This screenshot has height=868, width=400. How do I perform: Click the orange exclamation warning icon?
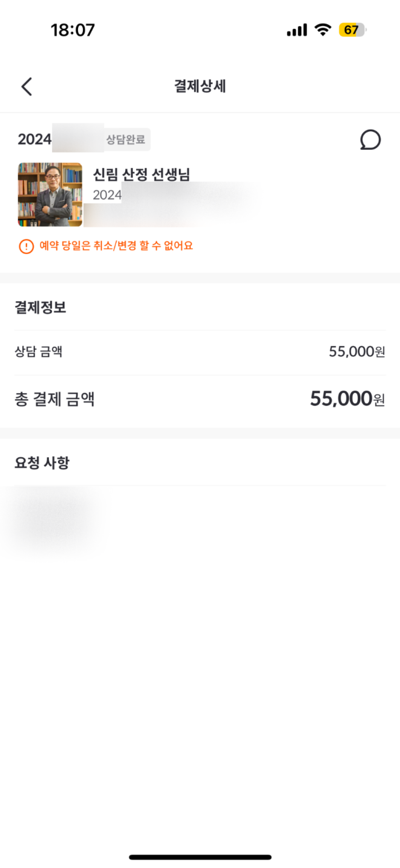[26, 246]
